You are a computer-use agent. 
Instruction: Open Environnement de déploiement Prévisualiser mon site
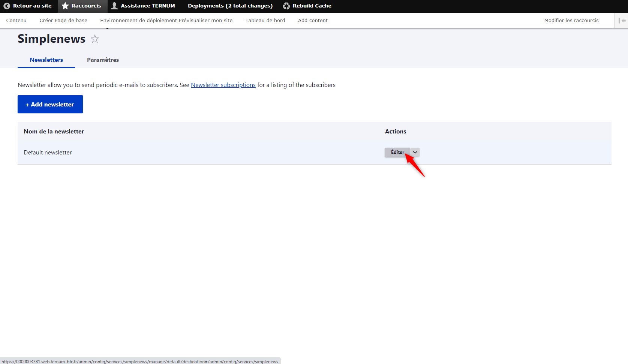pos(166,21)
